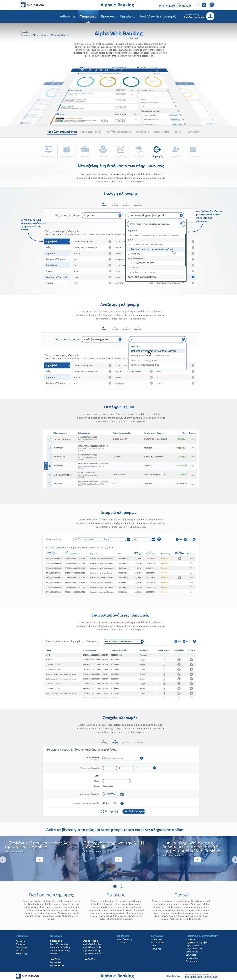
Task: Show next video with right carousel arrow
Action: (x=234, y=860)
